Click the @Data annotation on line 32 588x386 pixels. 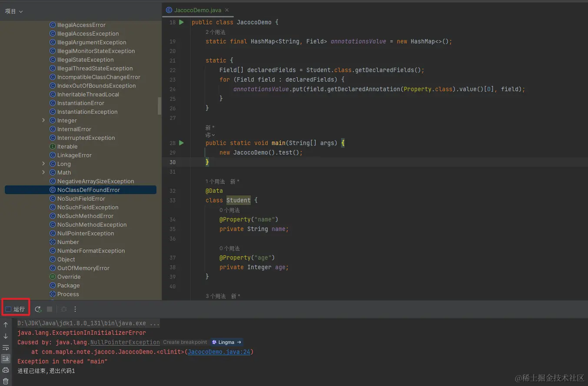point(214,191)
